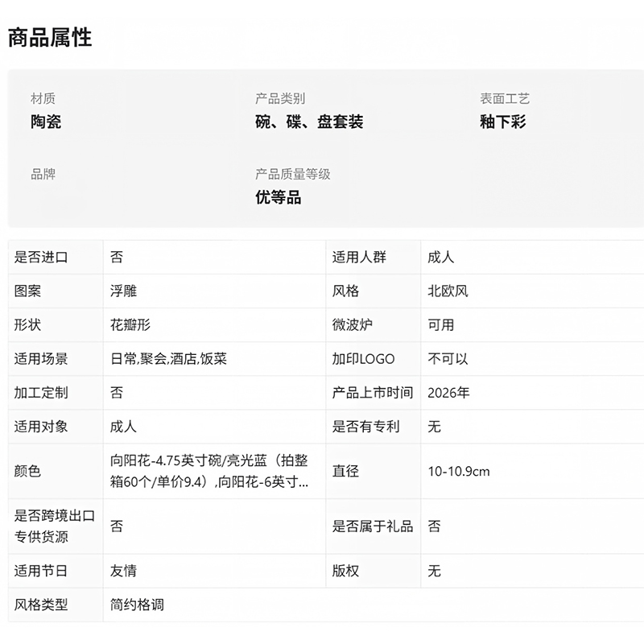Screen dimensions: 644x644
Task: Click the value '釉下彩'
Action: 502,122
